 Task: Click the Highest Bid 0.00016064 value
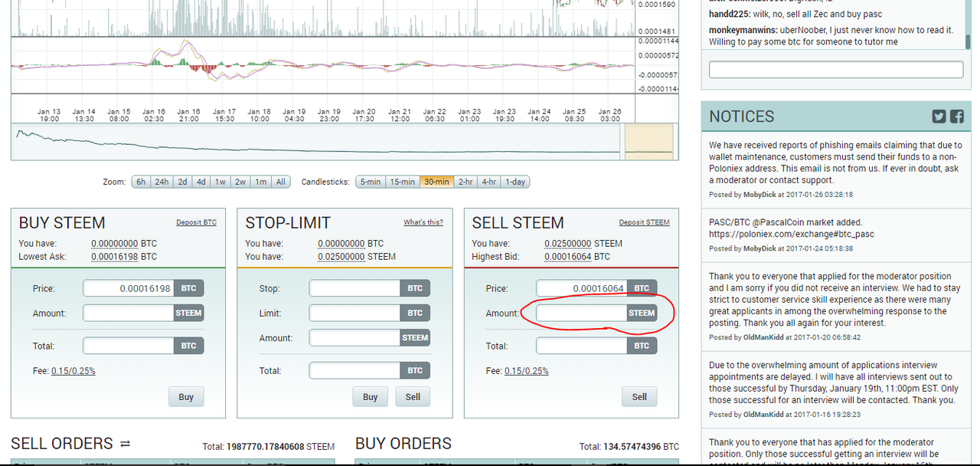click(568, 257)
